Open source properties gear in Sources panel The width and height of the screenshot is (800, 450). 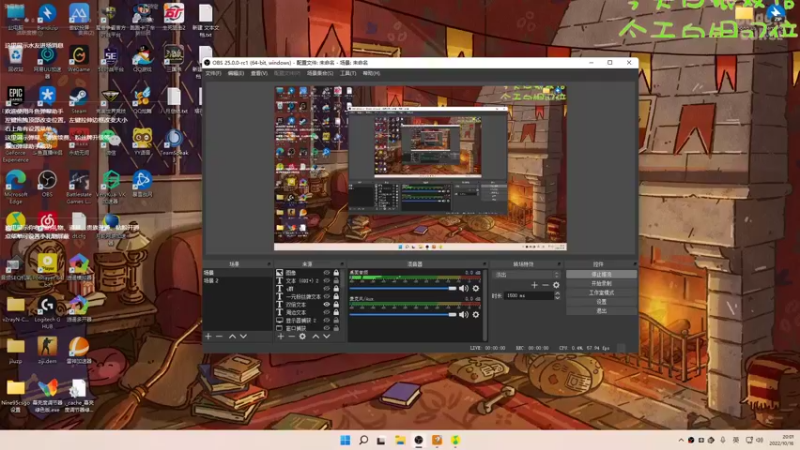click(303, 336)
